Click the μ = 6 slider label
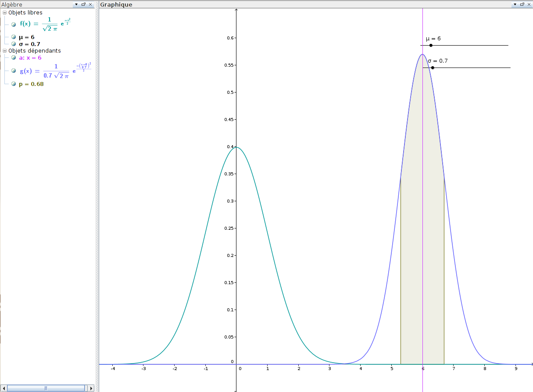The width and height of the screenshot is (533, 392). (433, 39)
